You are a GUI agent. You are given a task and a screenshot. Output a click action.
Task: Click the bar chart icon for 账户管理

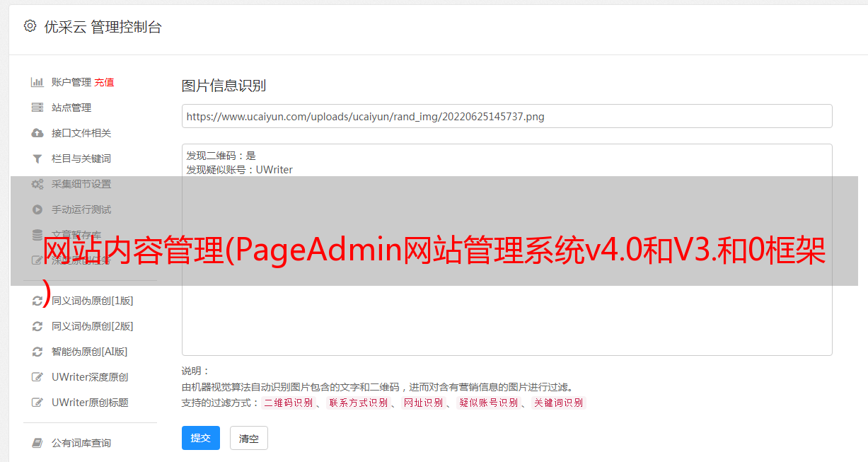click(x=37, y=82)
